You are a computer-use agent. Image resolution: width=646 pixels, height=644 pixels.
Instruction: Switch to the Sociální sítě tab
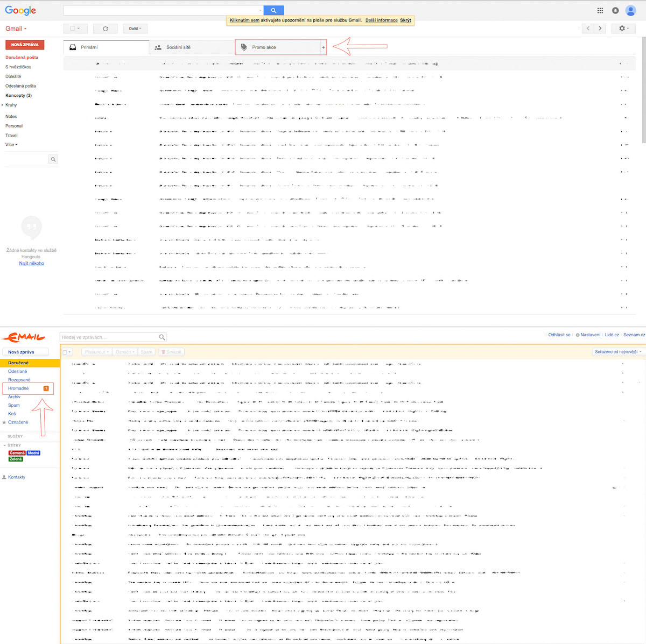[192, 47]
